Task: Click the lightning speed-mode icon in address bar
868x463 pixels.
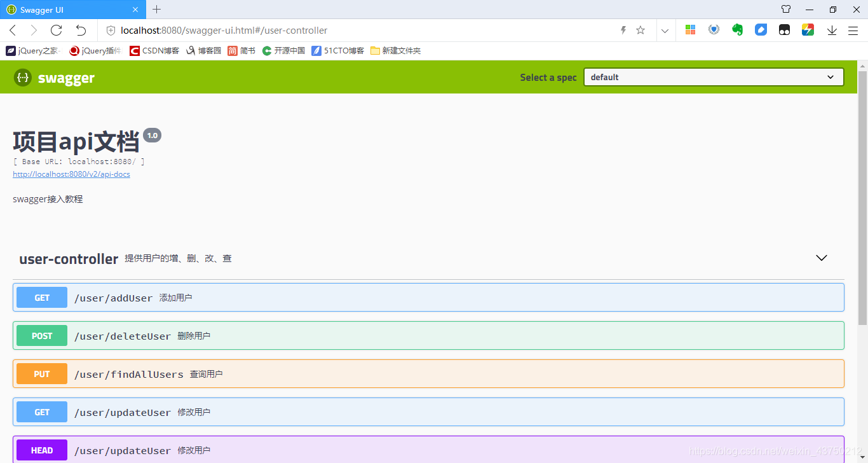Action: point(623,30)
